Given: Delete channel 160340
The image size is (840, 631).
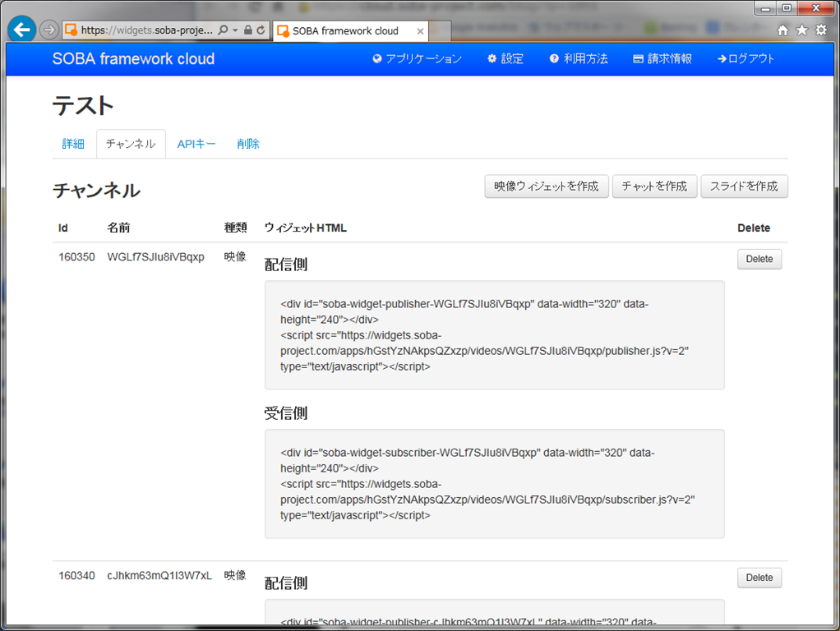Looking at the screenshot, I should [759, 578].
